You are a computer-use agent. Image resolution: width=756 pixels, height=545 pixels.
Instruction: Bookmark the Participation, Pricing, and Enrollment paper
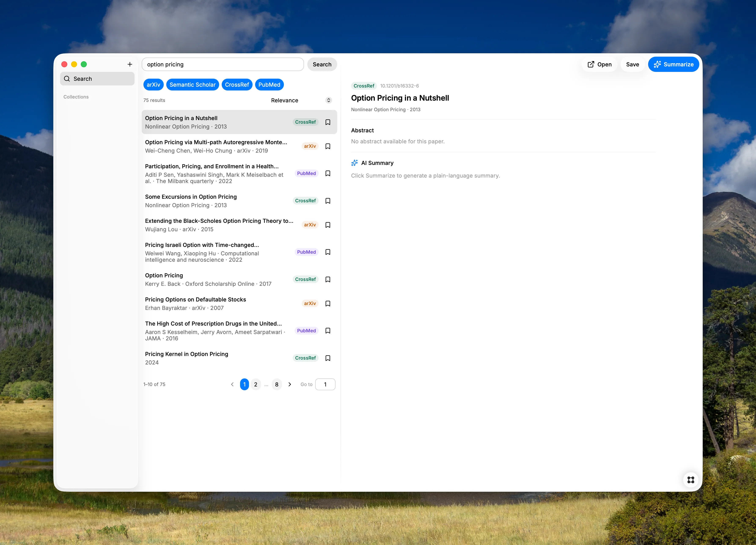click(328, 174)
